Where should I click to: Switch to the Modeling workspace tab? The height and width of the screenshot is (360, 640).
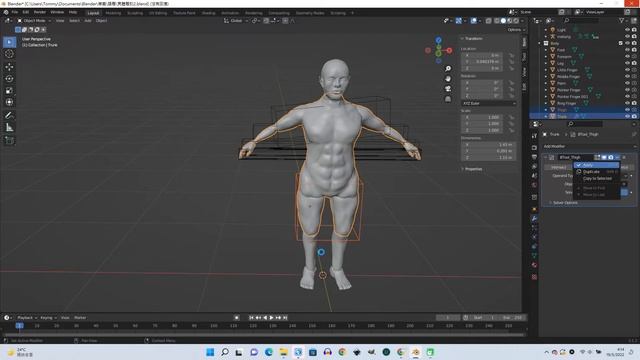click(113, 13)
